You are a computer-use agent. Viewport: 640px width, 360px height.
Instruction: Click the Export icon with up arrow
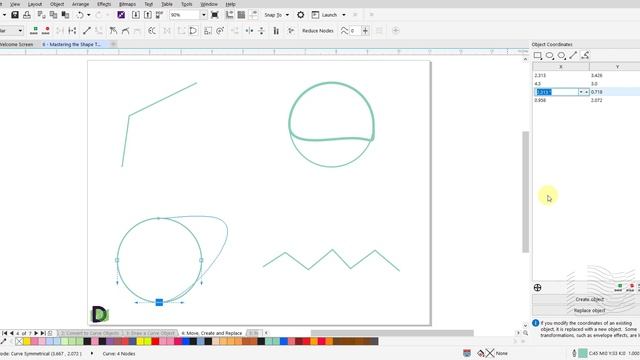pyautogui.click(x=148, y=15)
